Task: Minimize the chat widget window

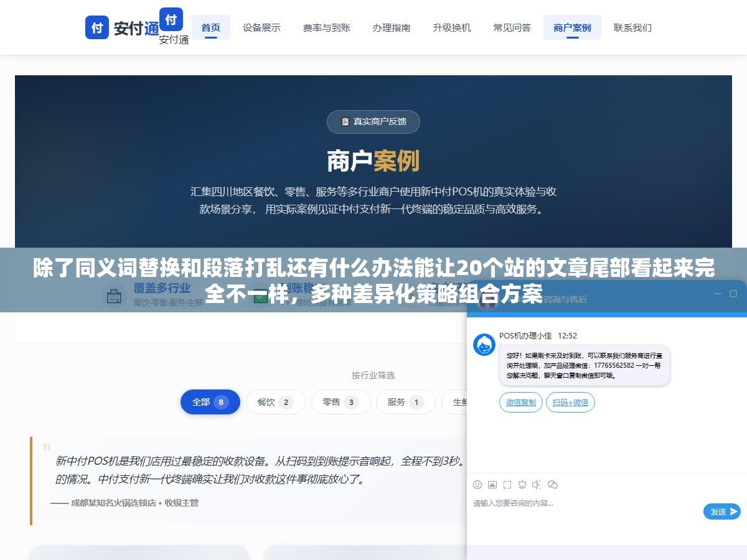Action: click(717, 294)
